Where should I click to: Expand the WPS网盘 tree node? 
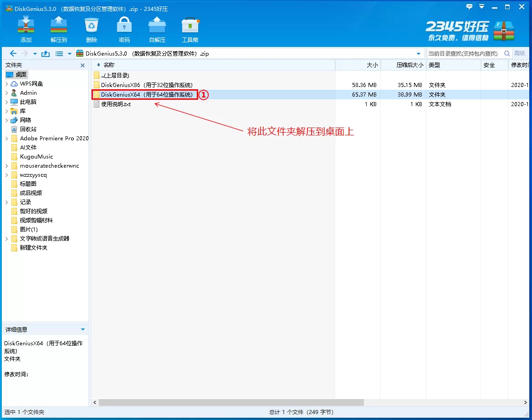point(6,84)
